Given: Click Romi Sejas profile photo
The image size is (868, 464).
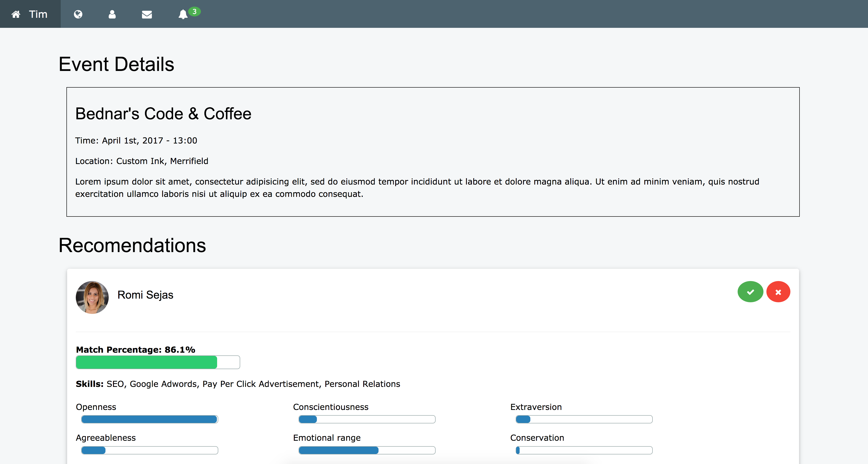Looking at the screenshot, I should (92, 297).
